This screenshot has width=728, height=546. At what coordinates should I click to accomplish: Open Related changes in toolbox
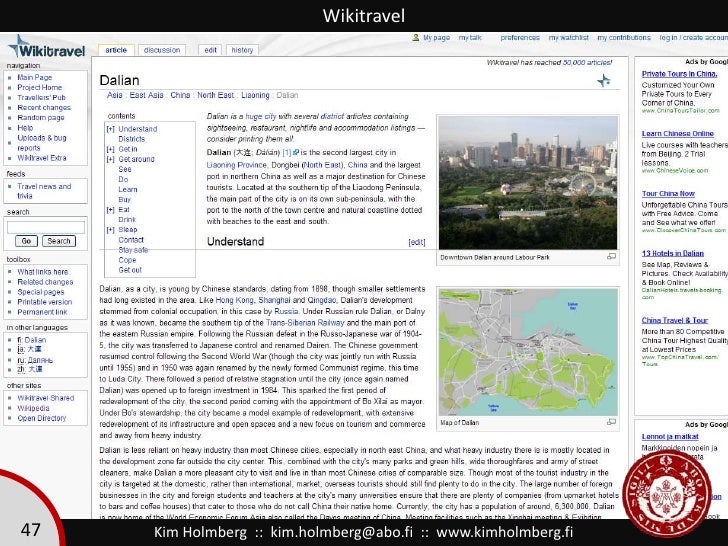point(45,282)
